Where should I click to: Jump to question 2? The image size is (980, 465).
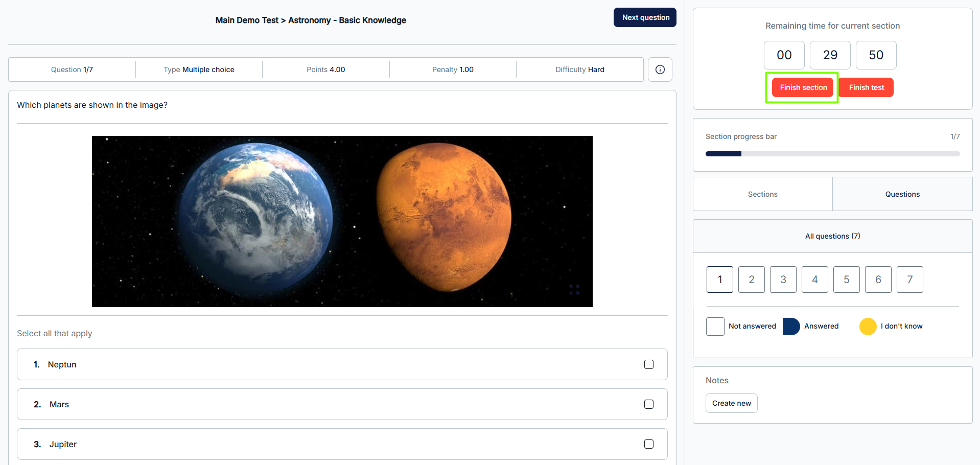751,280
